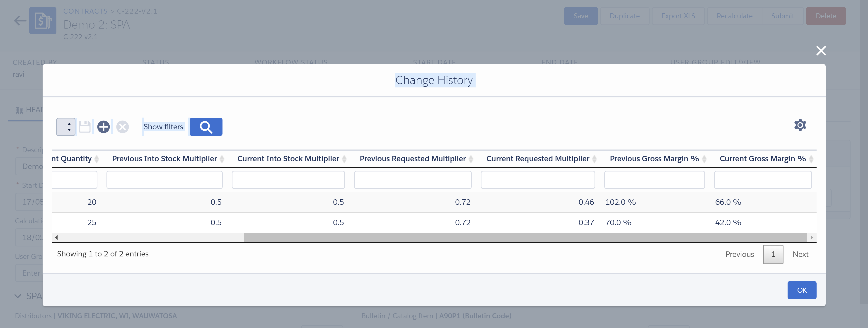Sort by Current Requested Multiplier column
868x328 pixels.
537,159
